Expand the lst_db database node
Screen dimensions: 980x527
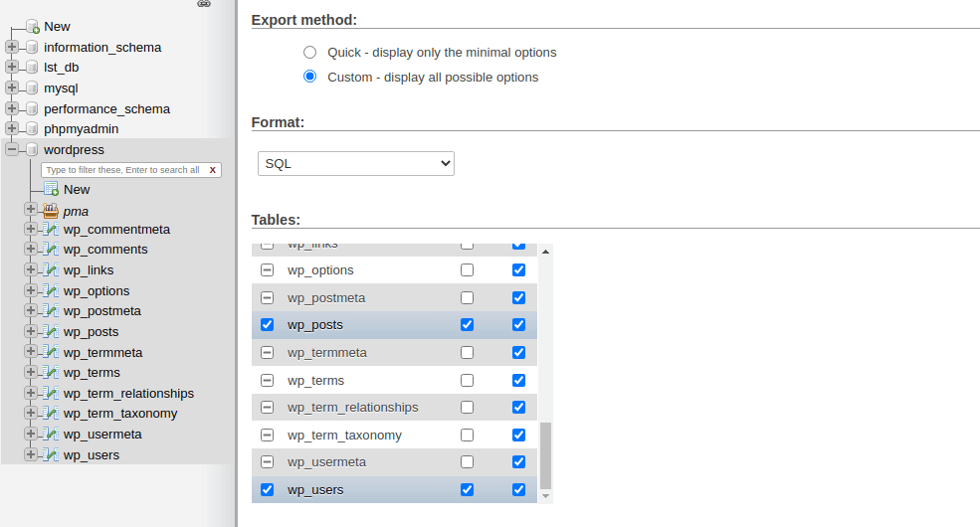click(11, 67)
